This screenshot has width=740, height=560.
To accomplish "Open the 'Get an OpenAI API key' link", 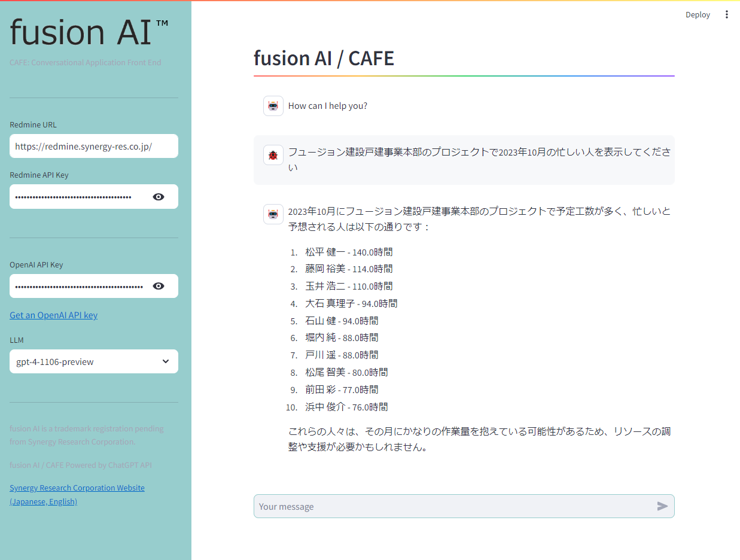I will coord(53,315).
